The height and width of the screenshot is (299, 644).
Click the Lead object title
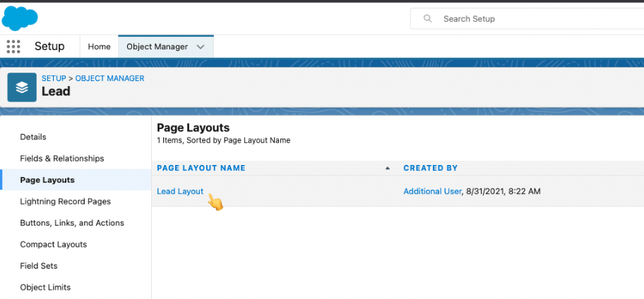coord(56,91)
